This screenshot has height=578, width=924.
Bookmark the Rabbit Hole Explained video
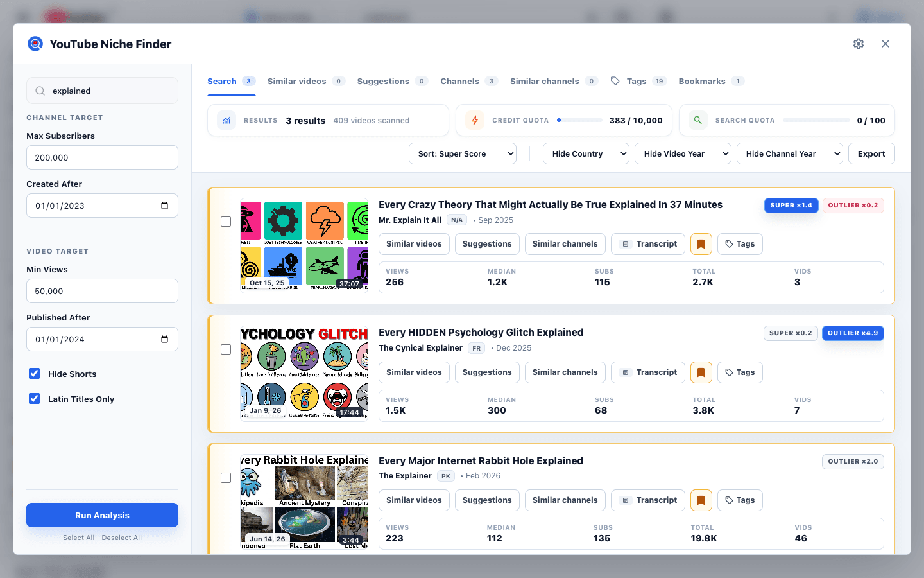point(701,500)
